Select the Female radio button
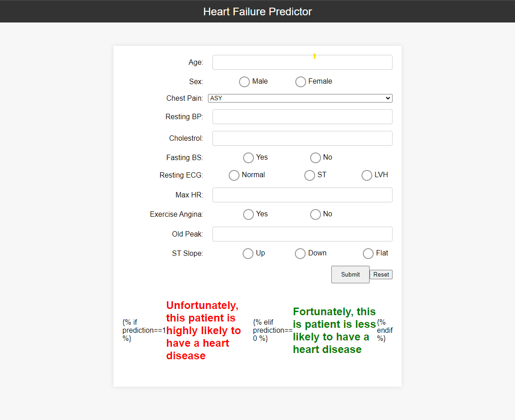Screen dimensions: 515x420 301,82
